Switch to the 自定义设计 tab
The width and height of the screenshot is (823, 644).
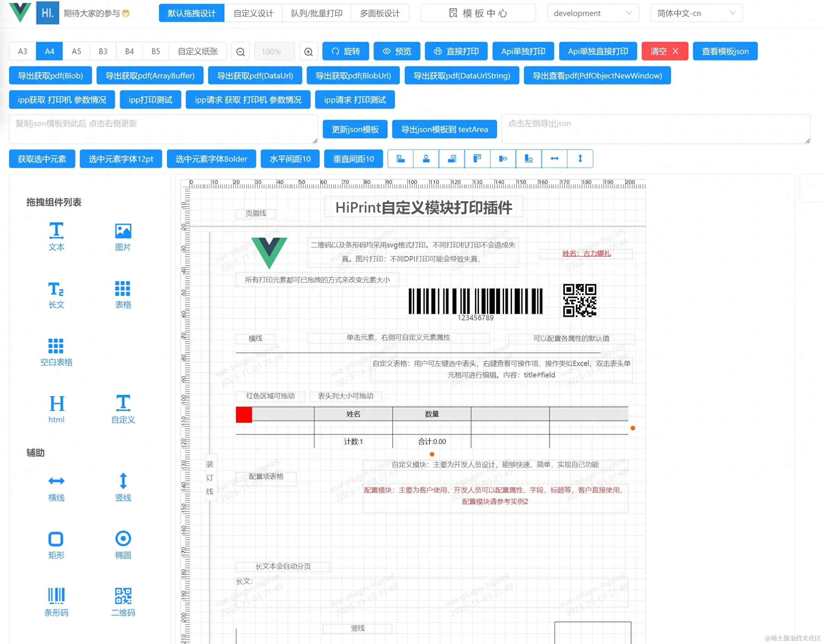click(x=253, y=13)
